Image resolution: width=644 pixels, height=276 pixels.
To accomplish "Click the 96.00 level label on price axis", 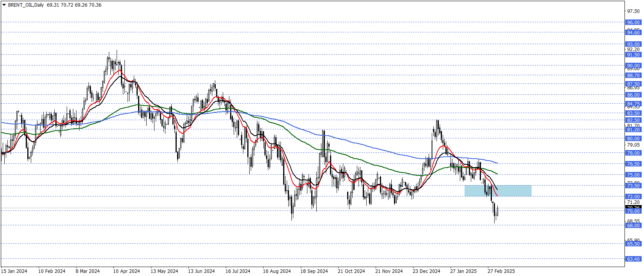I will coord(633,23).
